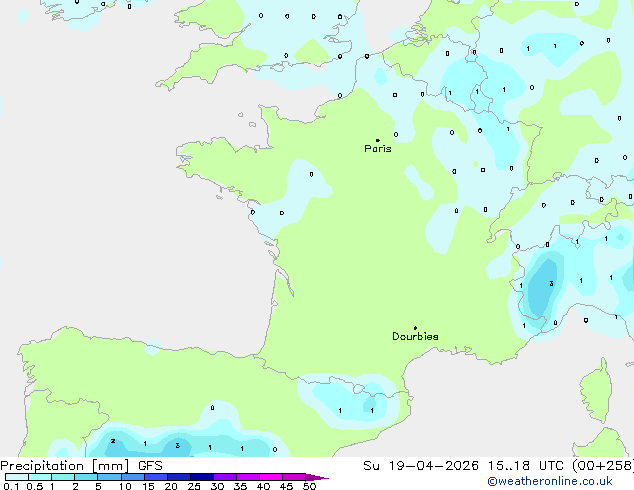Select the 5–10 mm legend color swatch

tap(109, 477)
